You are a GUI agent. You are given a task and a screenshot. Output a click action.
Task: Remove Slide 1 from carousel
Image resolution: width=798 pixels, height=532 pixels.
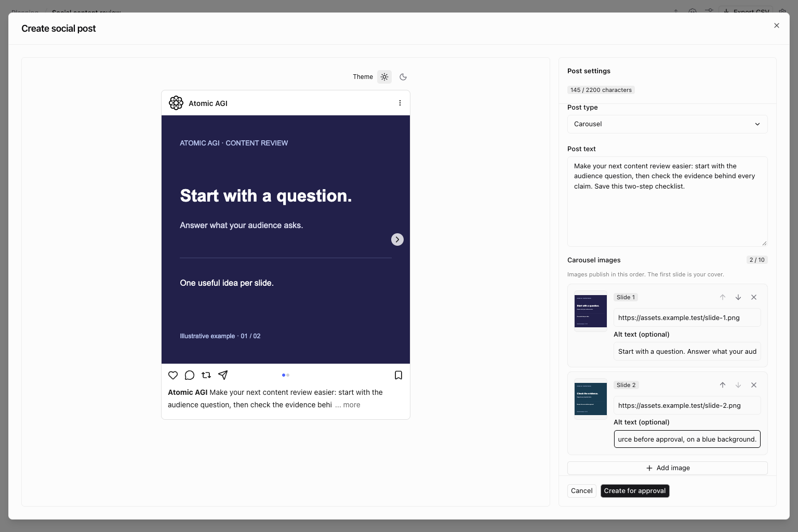click(x=754, y=297)
